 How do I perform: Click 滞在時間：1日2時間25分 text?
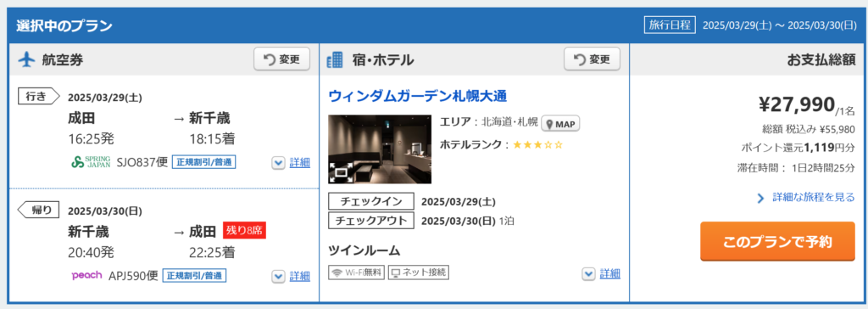tap(796, 168)
